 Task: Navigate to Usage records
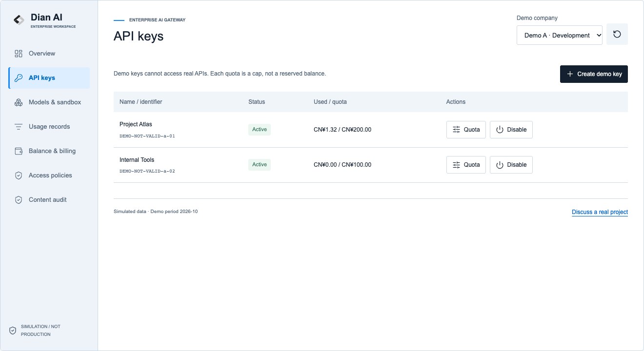point(49,127)
